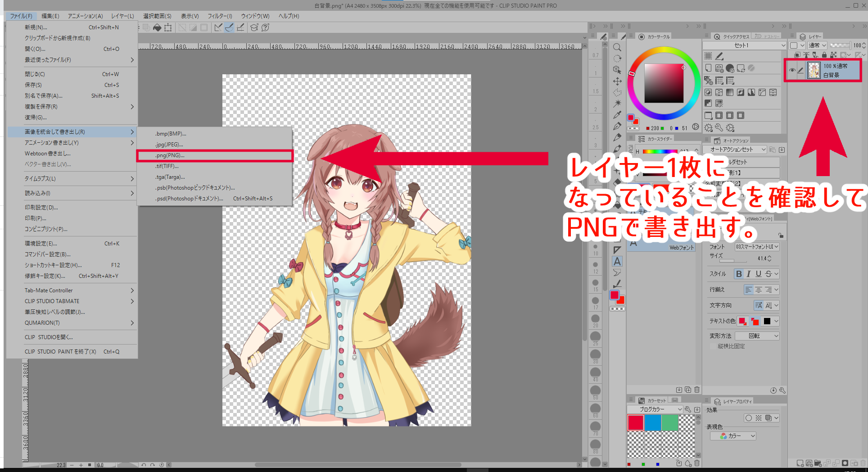The width and height of the screenshot is (868, 472).
Task: Open フィルター(I) menu
Action: click(x=220, y=16)
